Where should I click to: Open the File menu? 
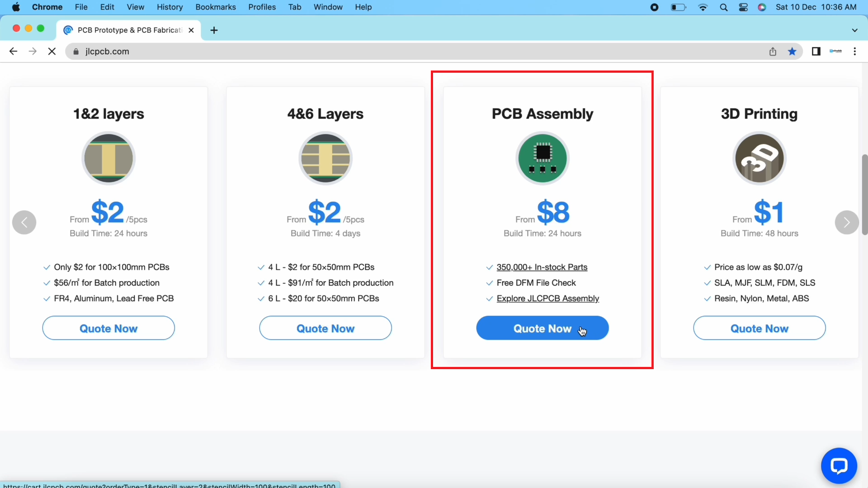click(81, 7)
